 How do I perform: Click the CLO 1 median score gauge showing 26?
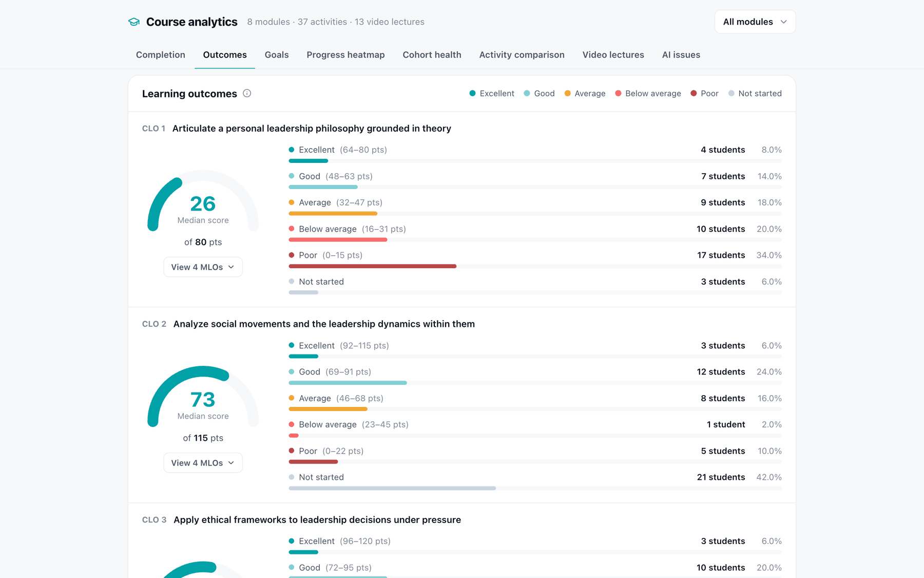(x=203, y=201)
